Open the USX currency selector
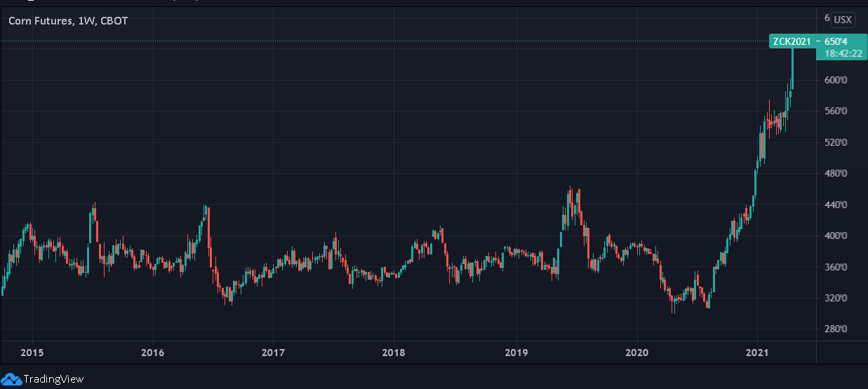Viewport: 868px width, 389px height. click(x=843, y=20)
